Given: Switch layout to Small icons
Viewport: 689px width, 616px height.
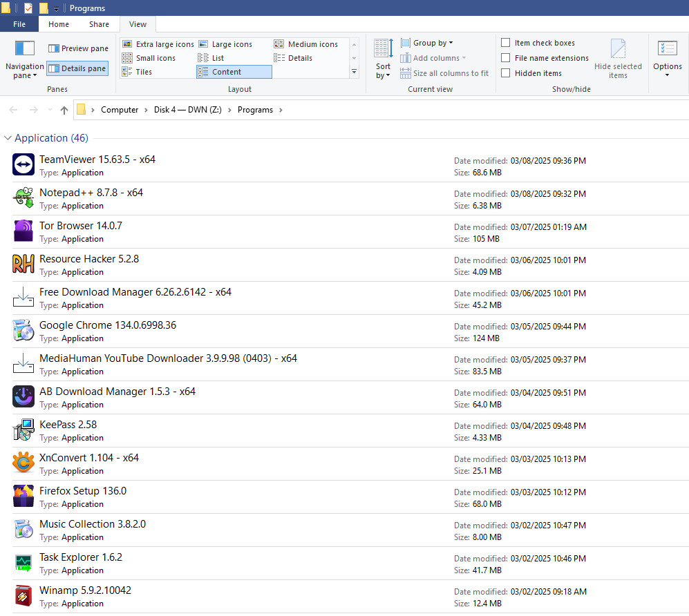Looking at the screenshot, I should click(149, 58).
